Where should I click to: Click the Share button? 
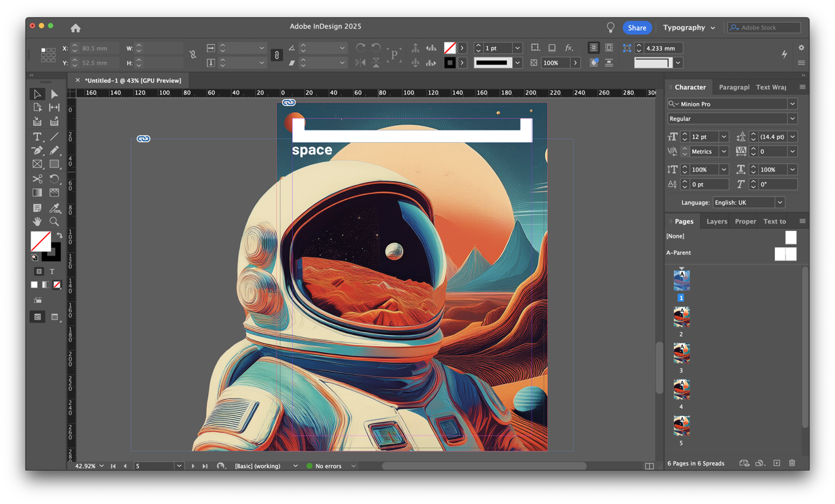637,27
